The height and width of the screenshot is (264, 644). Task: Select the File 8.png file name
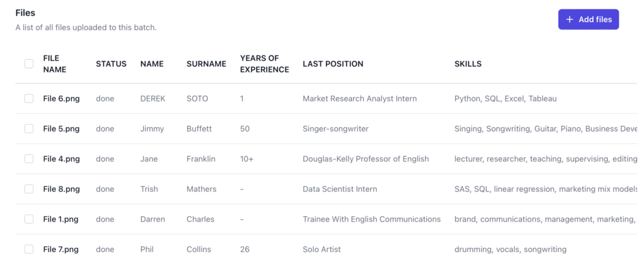click(61, 189)
